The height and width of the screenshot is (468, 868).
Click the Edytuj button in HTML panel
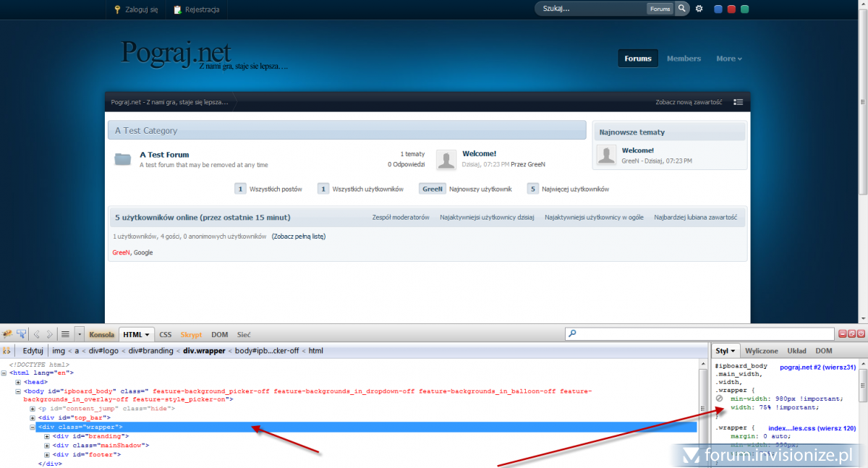tap(33, 351)
